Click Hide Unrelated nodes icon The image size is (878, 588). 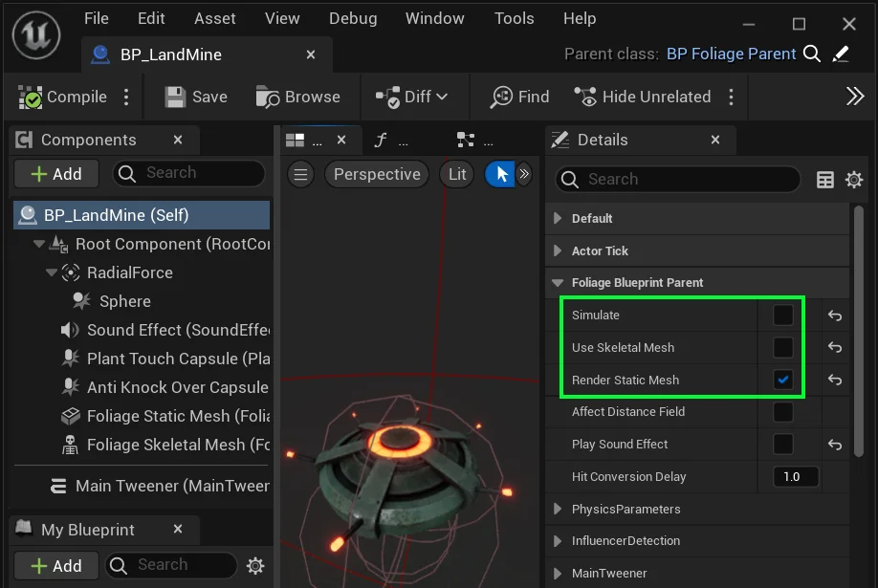pyautogui.click(x=585, y=98)
